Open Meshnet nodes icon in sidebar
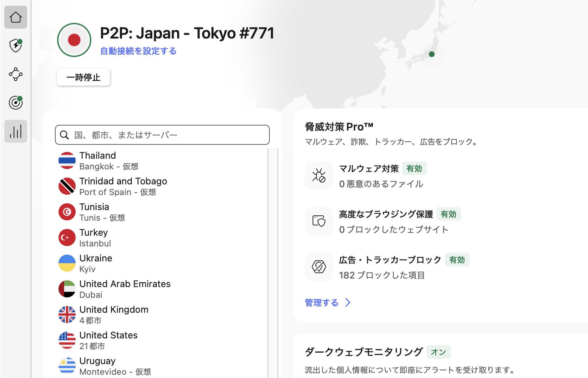This screenshot has width=588, height=378. coord(16,74)
